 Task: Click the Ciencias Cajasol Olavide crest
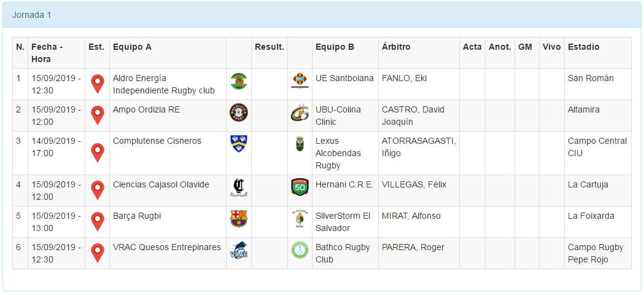[x=238, y=187]
